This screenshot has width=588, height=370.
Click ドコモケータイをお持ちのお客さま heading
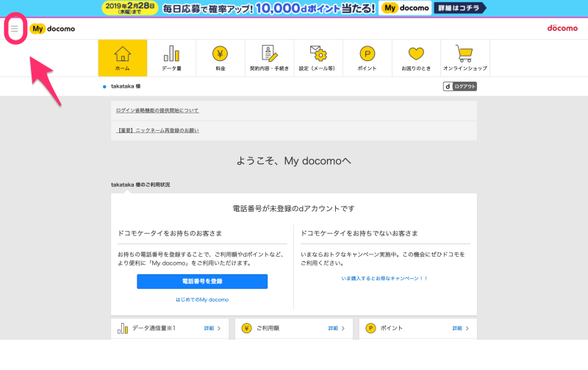pos(170,233)
